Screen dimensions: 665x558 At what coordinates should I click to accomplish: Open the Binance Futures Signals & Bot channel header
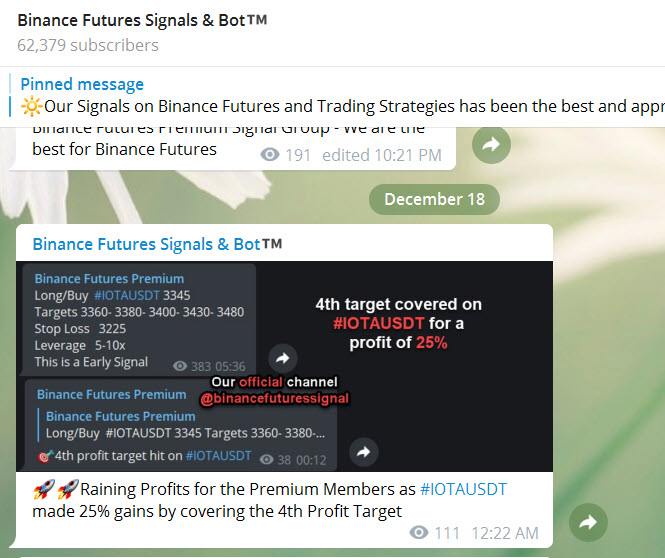point(142,20)
